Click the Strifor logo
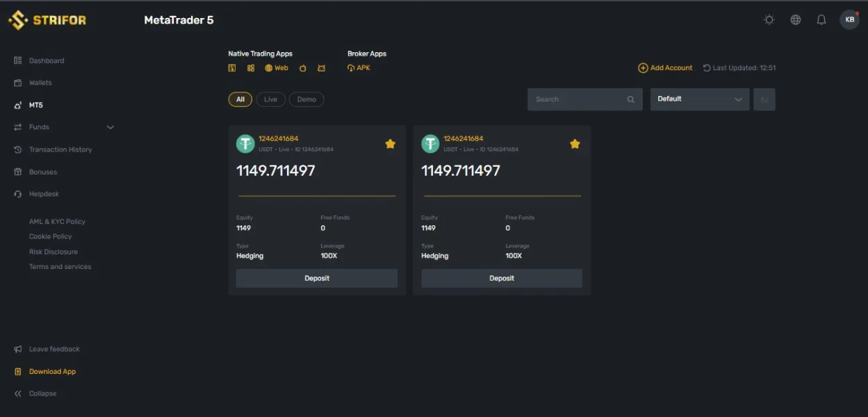The width and height of the screenshot is (868, 417). pyautogui.click(x=47, y=20)
